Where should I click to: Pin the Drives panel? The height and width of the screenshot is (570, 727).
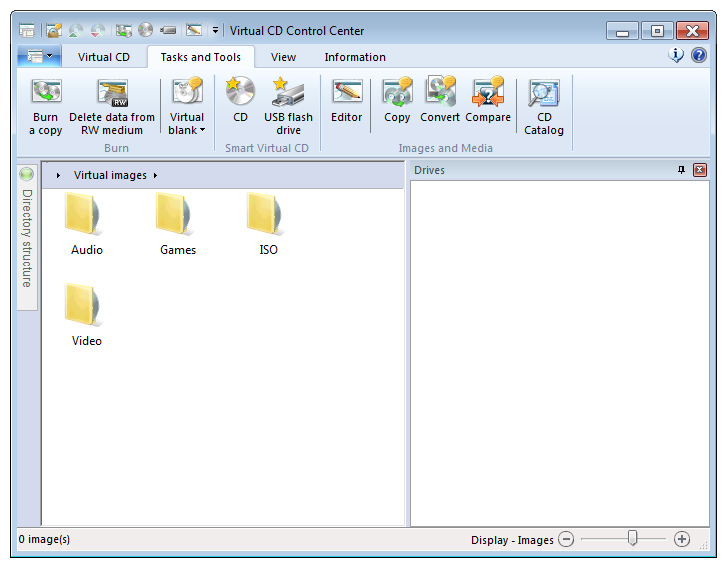tap(681, 170)
